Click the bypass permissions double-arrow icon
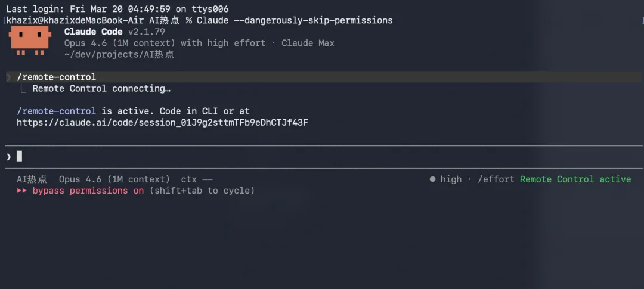 click(21, 191)
